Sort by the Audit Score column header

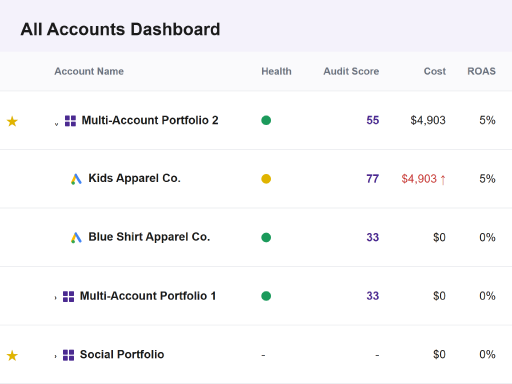pos(351,71)
